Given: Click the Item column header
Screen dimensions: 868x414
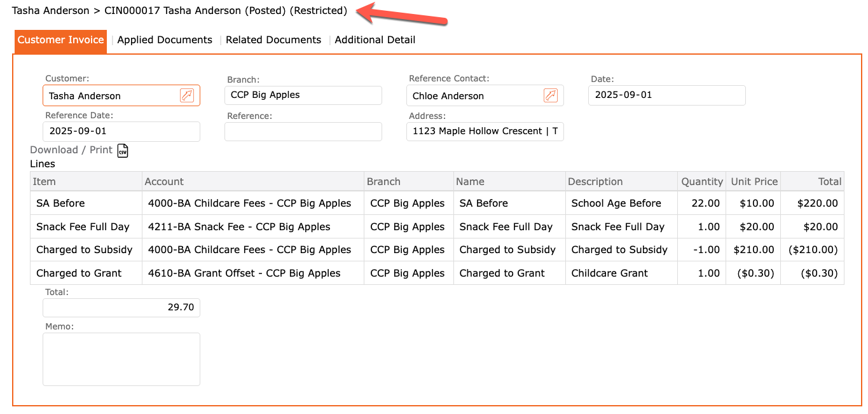Looking at the screenshot, I should (x=86, y=181).
